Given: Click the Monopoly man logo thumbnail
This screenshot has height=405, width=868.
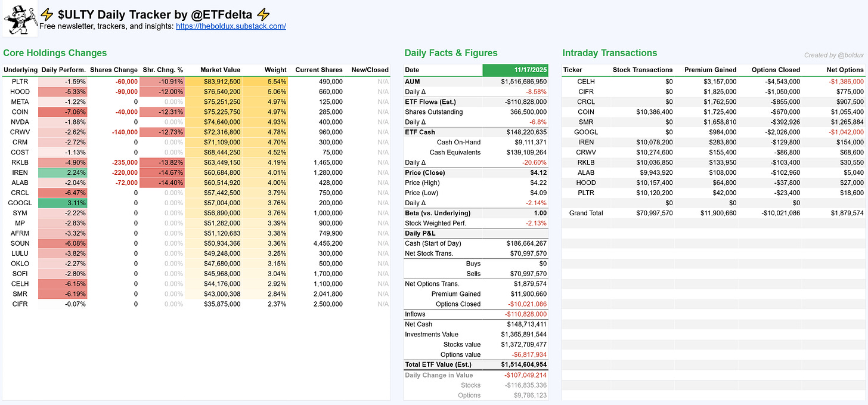Looking at the screenshot, I should [21, 20].
